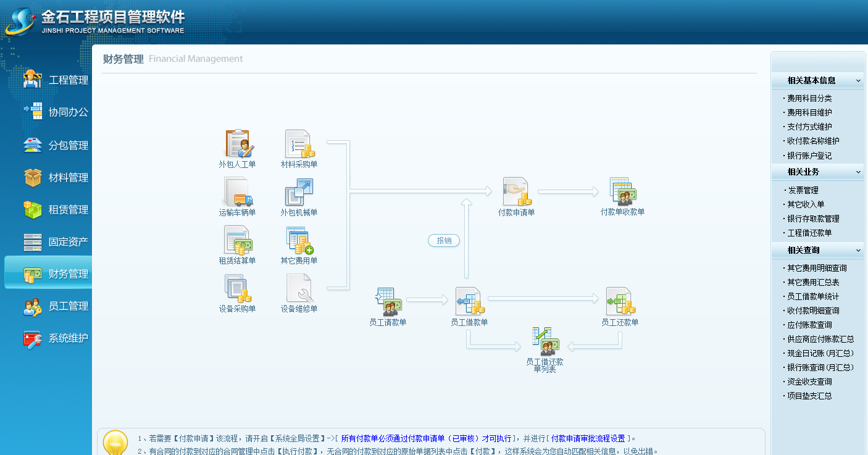Click the 报销 button
Screen dimensions: 868x455
(444, 241)
